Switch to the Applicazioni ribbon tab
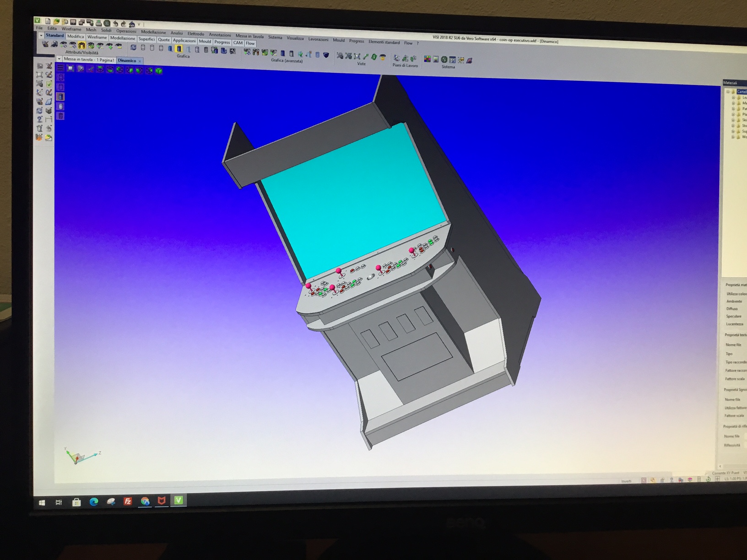Viewport: 747px width, 560px height. click(x=184, y=40)
